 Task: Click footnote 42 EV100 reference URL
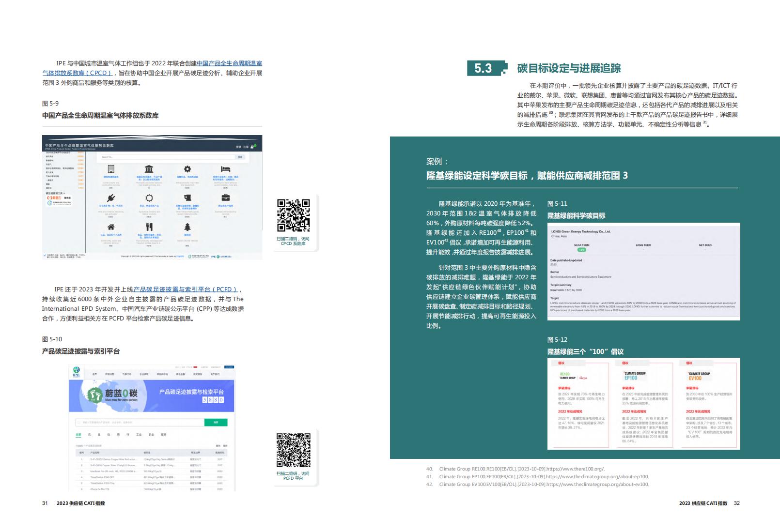[597, 484]
